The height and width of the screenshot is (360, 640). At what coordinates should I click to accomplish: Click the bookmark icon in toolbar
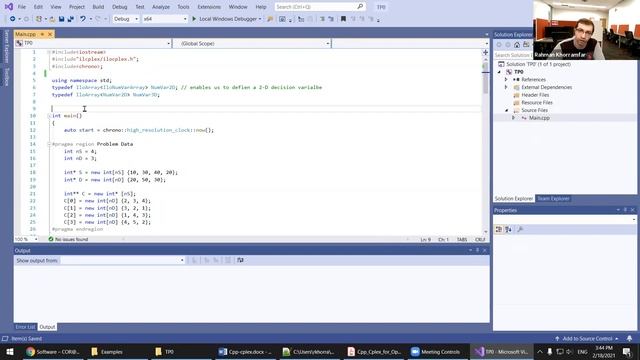pyautogui.click(x=343, y=19)
